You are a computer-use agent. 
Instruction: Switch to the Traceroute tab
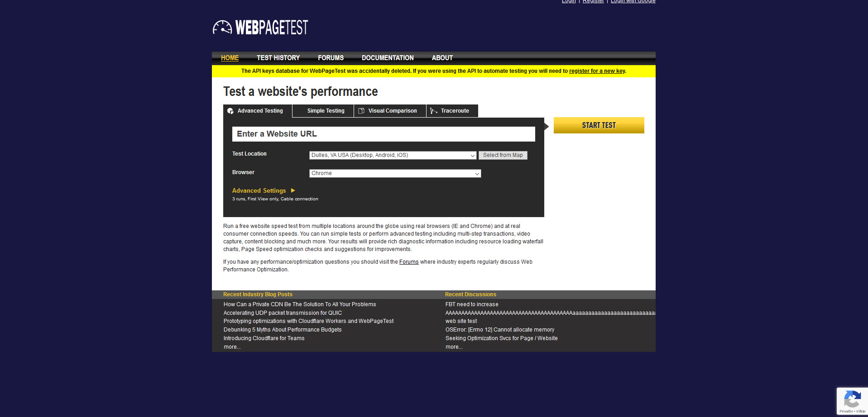(452, 111)
